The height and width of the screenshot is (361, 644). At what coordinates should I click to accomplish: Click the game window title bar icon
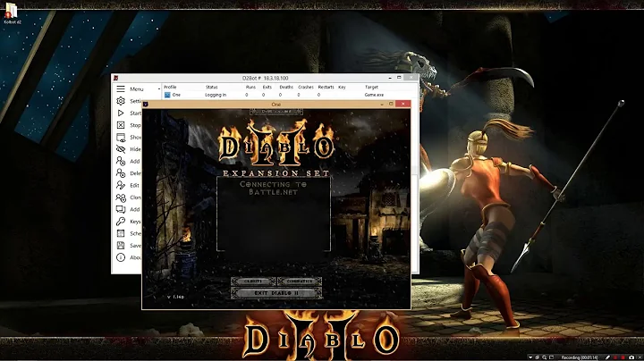(146, 105)
